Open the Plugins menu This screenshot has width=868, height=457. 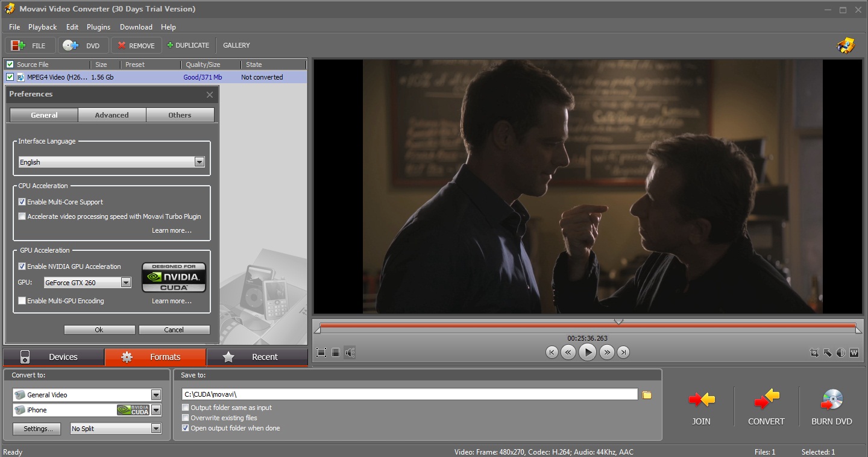[98, 27]
